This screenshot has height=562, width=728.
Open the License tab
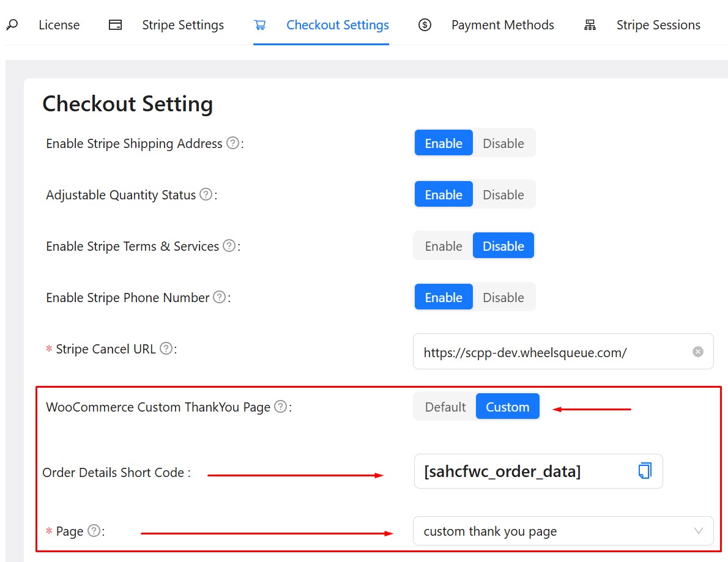(59, 25)
